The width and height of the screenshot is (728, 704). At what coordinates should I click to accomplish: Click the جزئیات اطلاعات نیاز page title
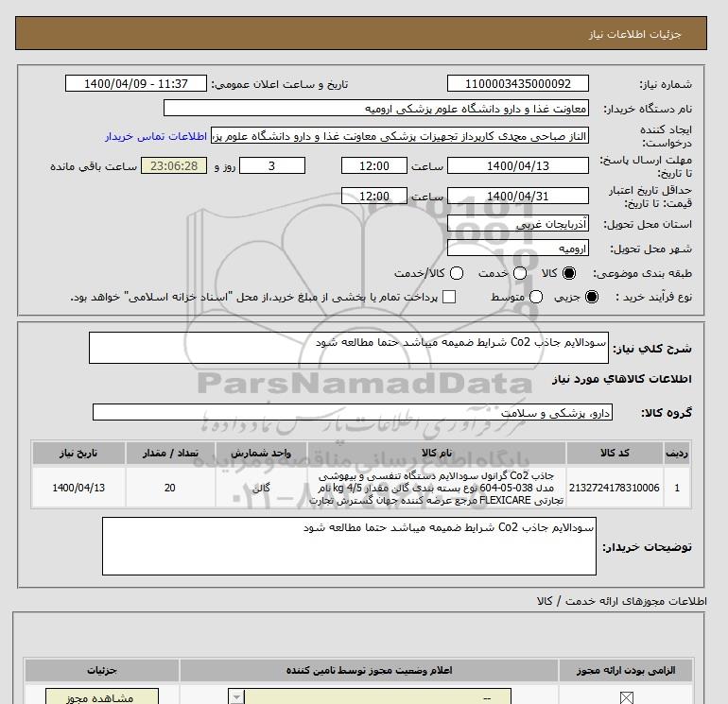(634, 34)
